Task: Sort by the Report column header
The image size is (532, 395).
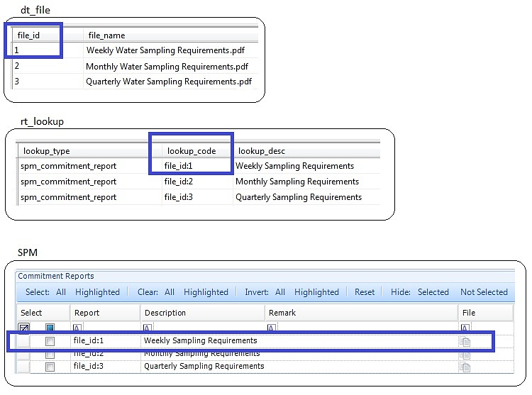Action: click(105, 313)
